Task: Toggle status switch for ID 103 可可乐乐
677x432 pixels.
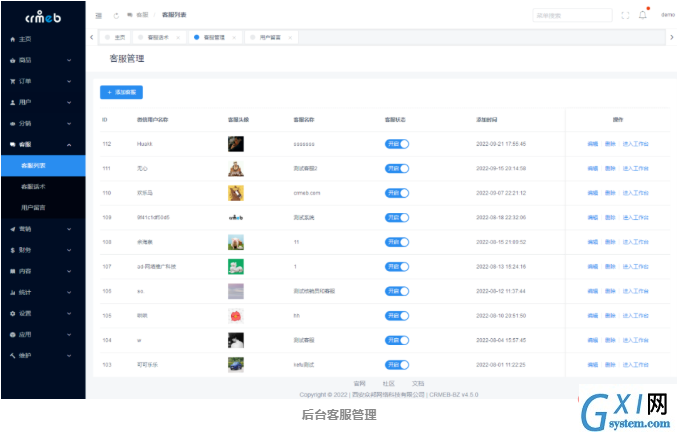Action: [x=397, y=365]
